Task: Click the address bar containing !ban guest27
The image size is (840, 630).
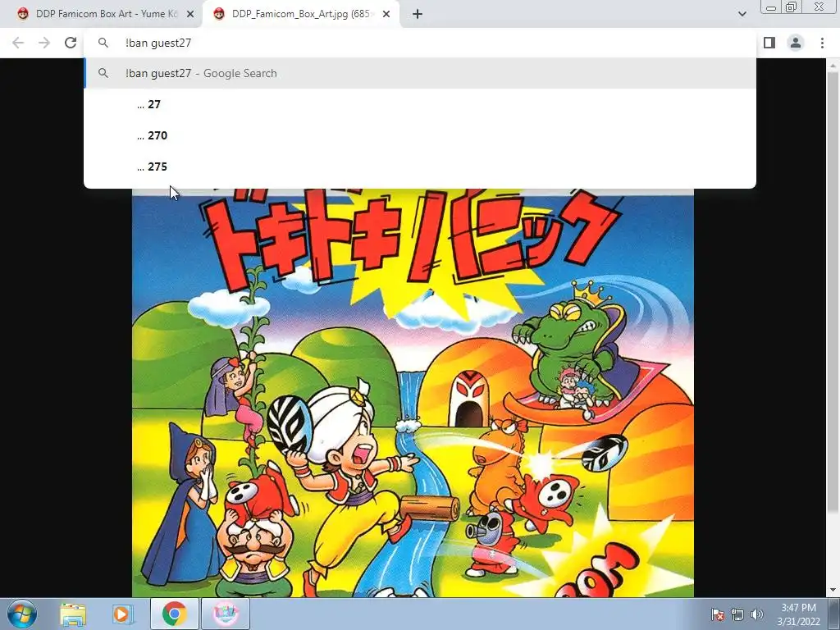Action: point(420,43)
